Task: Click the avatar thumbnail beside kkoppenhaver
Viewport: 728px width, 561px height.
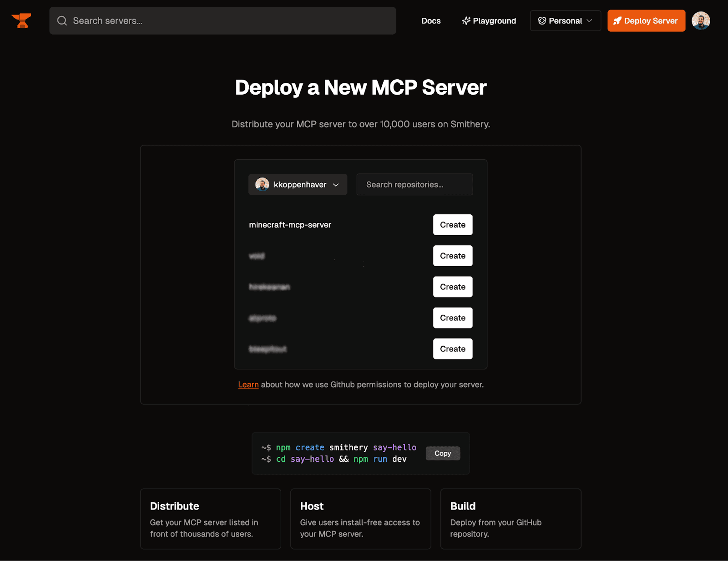Action: point(261,184)
